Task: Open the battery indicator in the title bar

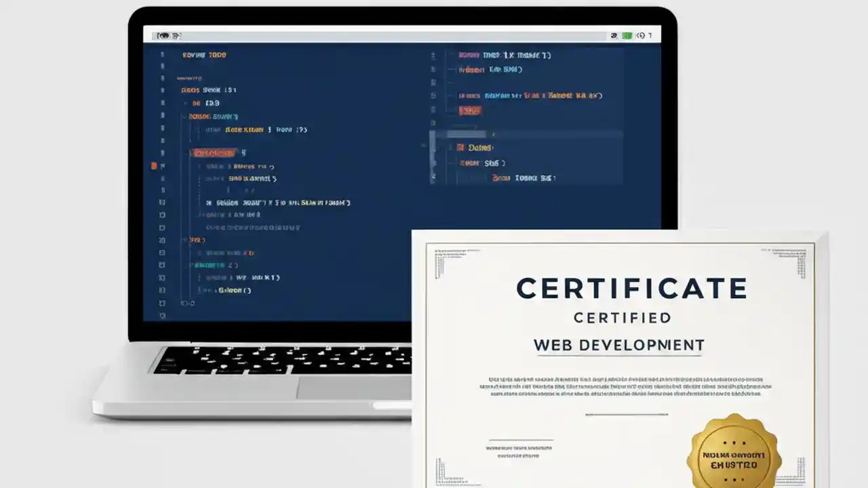Action: tap(626, 35)
